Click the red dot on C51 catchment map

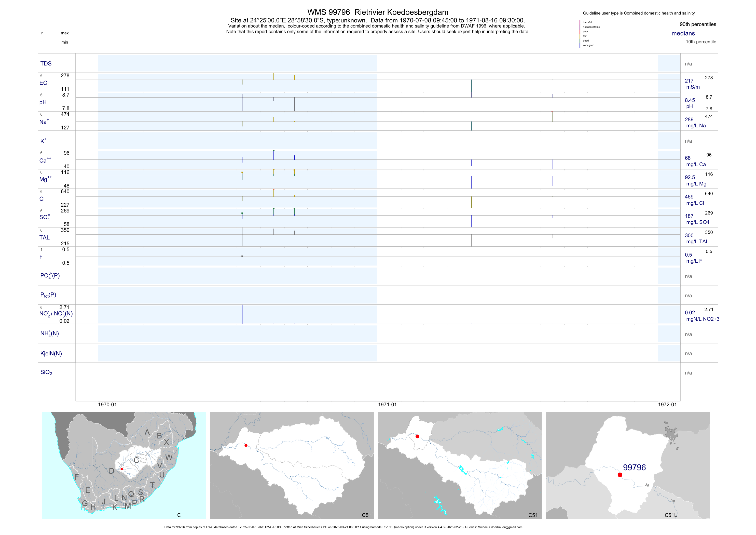point(417,436)
